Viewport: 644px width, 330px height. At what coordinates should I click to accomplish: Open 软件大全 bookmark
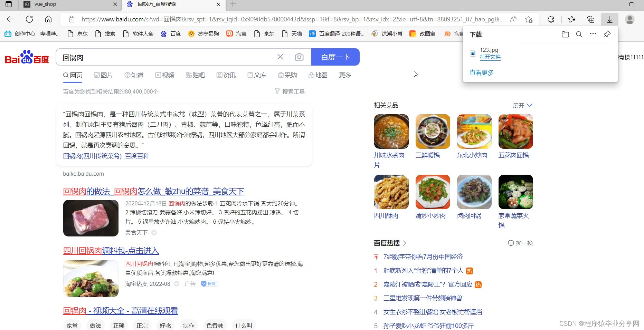pos(138,33)
